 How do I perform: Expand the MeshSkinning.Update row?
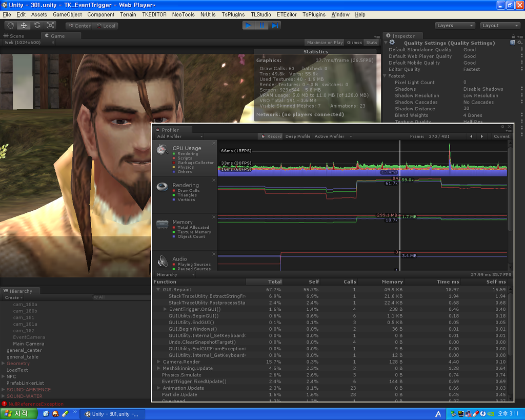point(158,368)
